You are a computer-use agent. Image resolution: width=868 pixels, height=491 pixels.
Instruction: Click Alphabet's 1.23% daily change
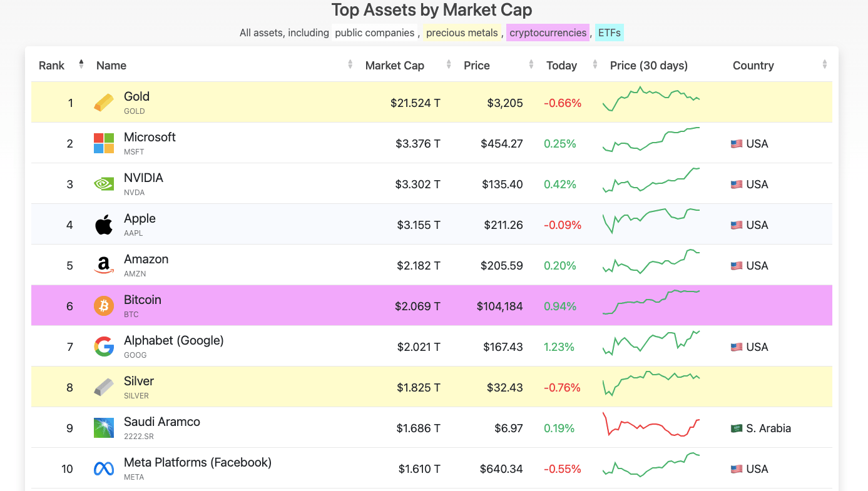pyautogui.click(x=559, y=347)
